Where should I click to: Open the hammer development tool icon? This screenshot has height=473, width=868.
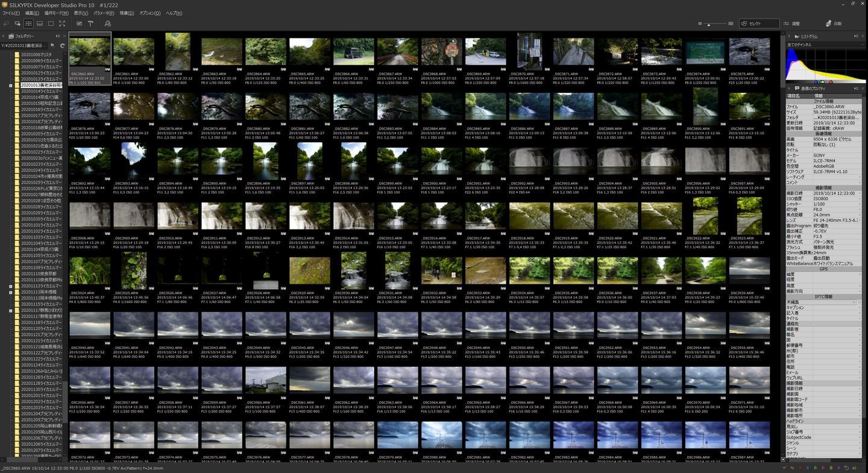[90, 23]
